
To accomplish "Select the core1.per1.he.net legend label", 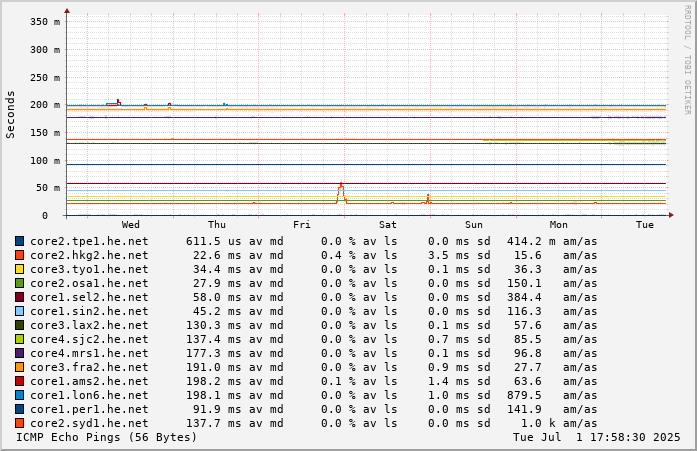I will coord(89,409).
